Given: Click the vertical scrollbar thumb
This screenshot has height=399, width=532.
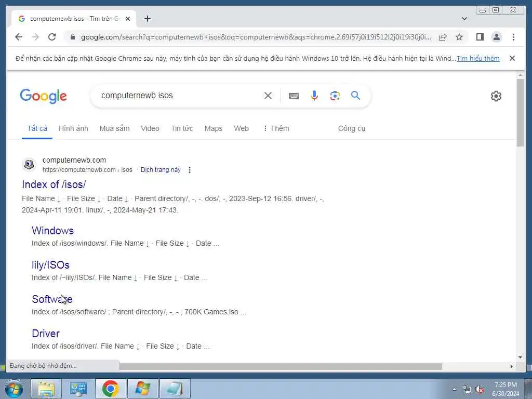Looking at the screenshot, I should coord(520,112).
